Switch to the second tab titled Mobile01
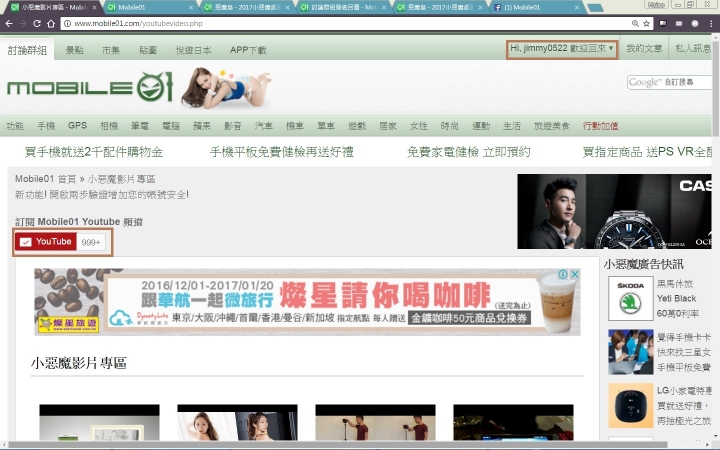This screenshot has height=450, width=720. tap(149, 7)
